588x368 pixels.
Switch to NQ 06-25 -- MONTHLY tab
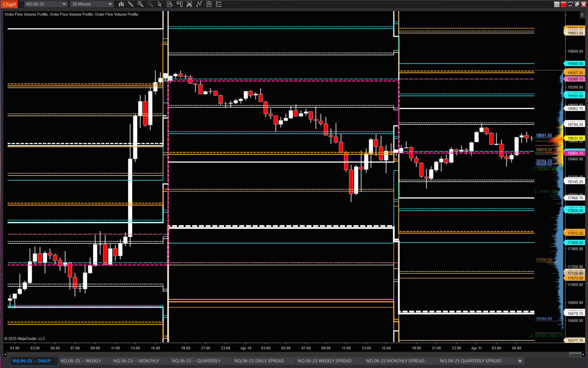click(136, 361)
